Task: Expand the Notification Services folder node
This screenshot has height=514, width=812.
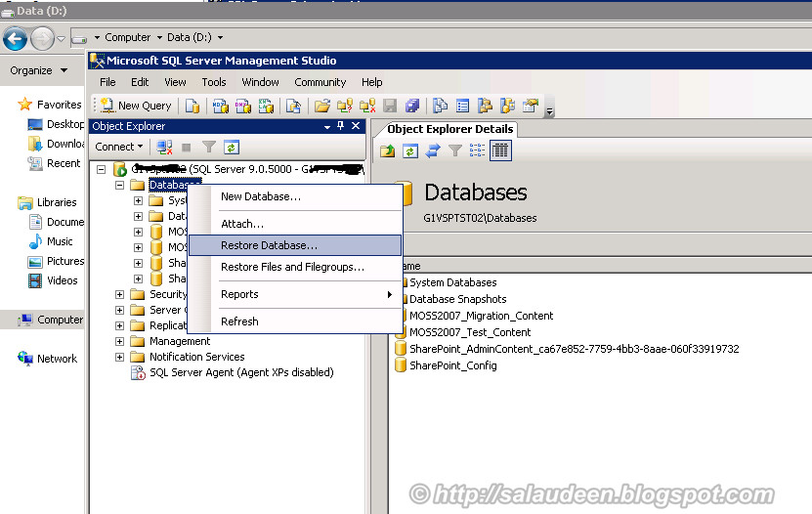Action: point(119,357)
